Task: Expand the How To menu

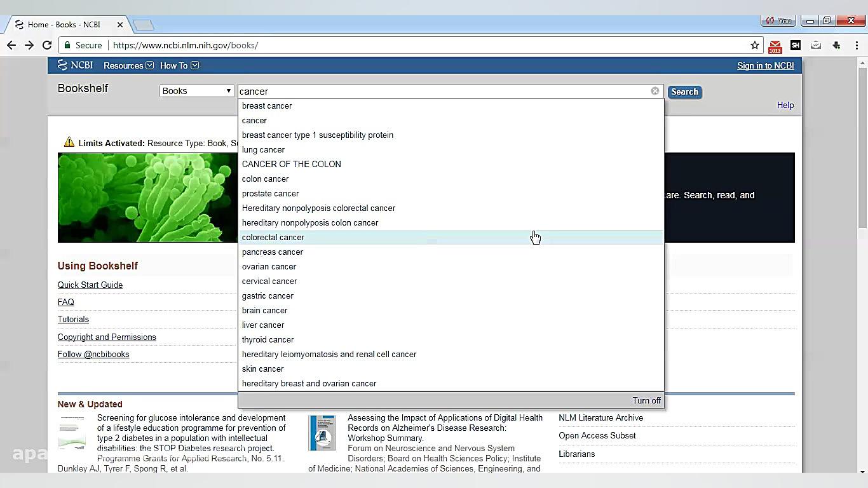Action: (179, 65)
